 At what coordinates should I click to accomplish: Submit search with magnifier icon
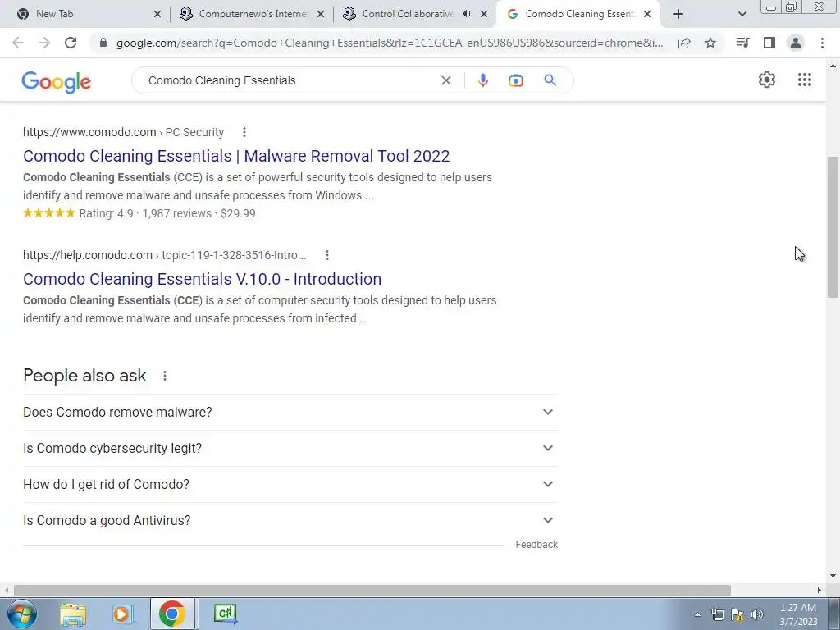click(x=550, y=80)
